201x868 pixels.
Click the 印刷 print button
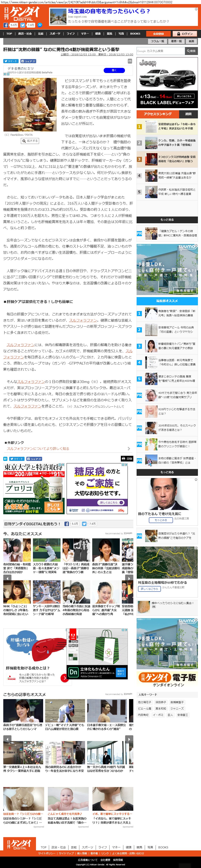coord(127,459)
